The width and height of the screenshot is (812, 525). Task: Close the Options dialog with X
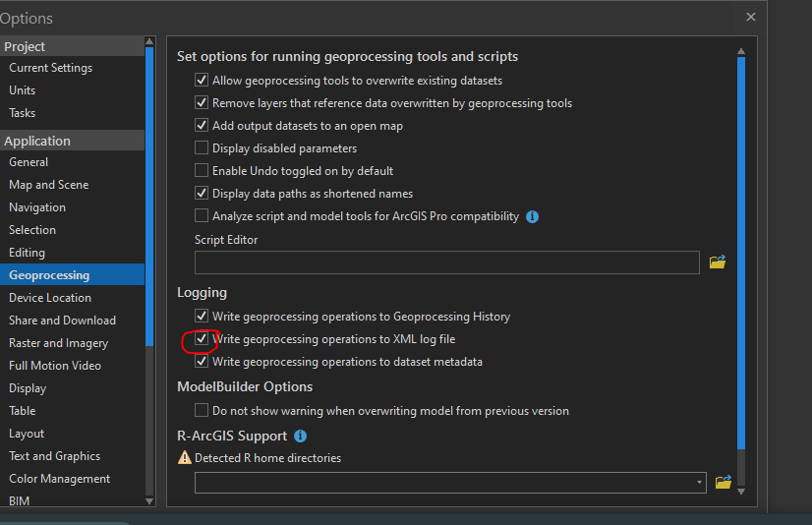click(751, 17)
